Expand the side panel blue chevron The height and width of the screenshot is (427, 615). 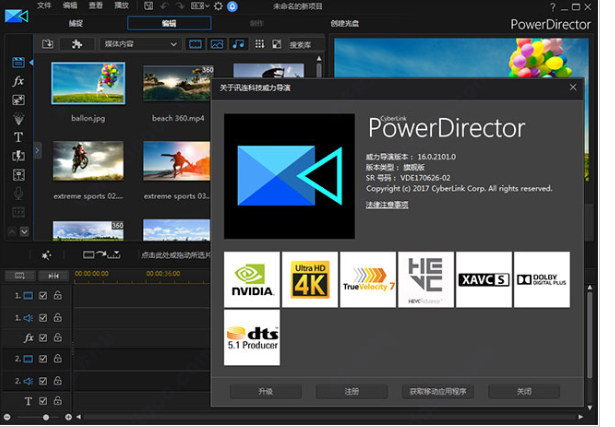(38, 150)
